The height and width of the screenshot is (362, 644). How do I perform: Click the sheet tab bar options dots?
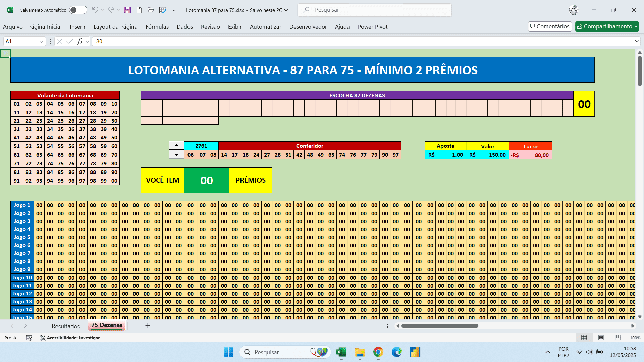click(388, 326)
